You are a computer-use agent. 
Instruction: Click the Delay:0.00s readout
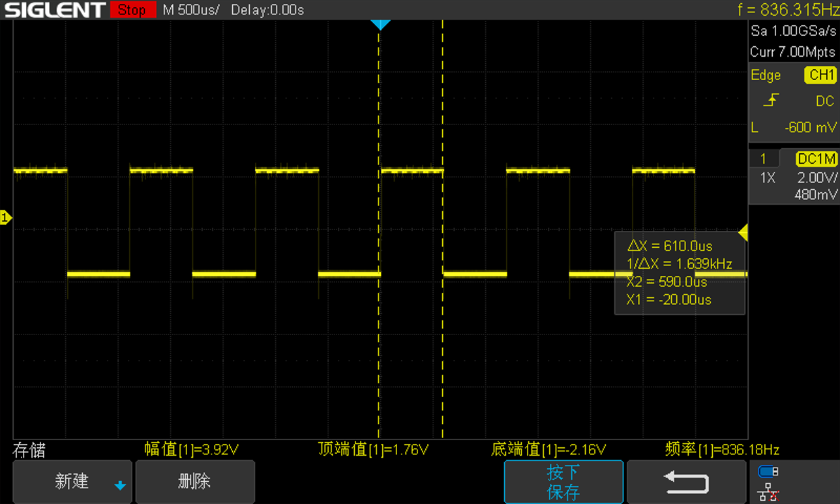(x=267, y=10)
